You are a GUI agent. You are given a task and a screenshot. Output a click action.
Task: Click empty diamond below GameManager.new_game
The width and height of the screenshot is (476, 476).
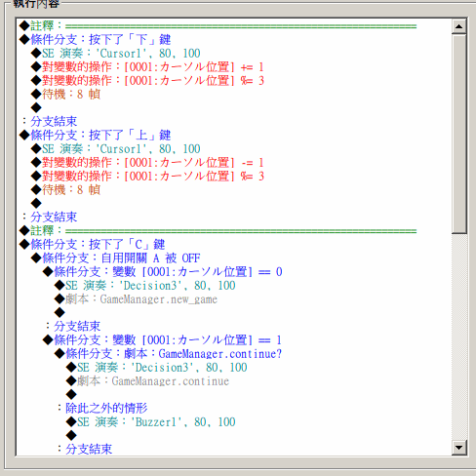59,312
